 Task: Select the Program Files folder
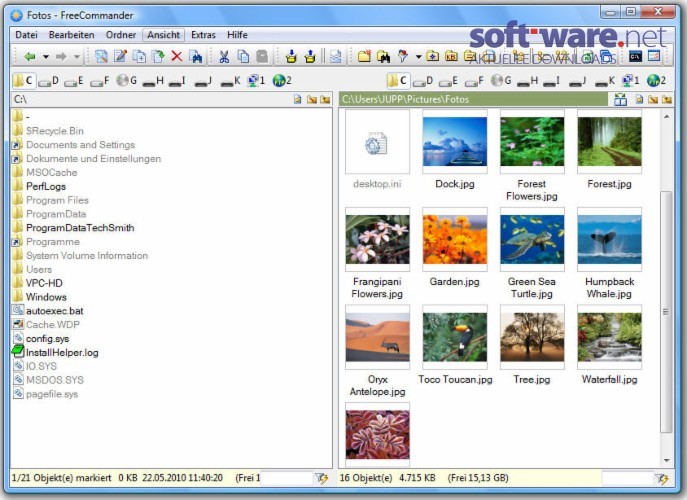(57, 200)
